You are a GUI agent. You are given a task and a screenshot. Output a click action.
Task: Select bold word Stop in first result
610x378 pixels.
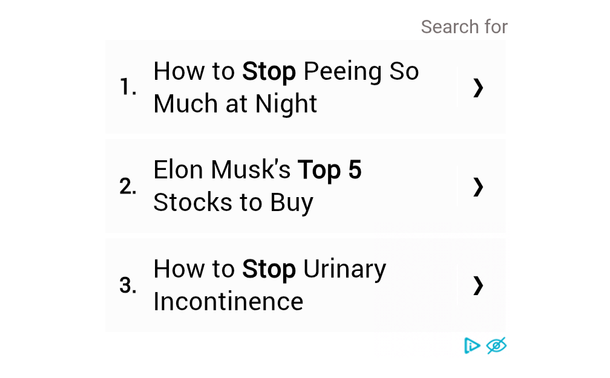point(269,72)
